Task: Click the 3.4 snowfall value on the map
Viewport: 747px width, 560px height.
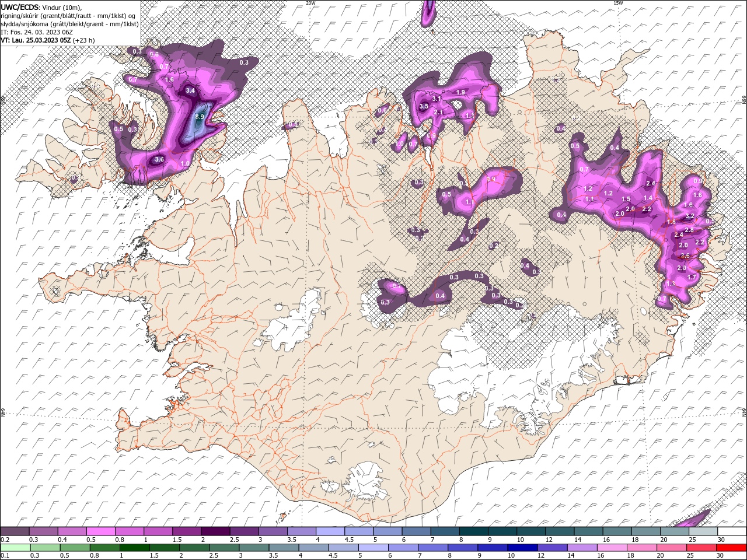Action: [x=190, y=90]
